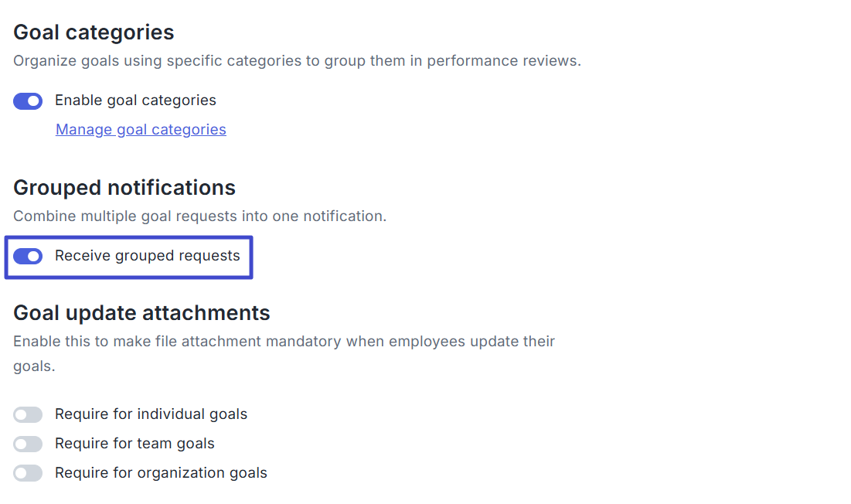Turn off the Enable goal categories switch
851x504 pixels.
tap(28, 101)
